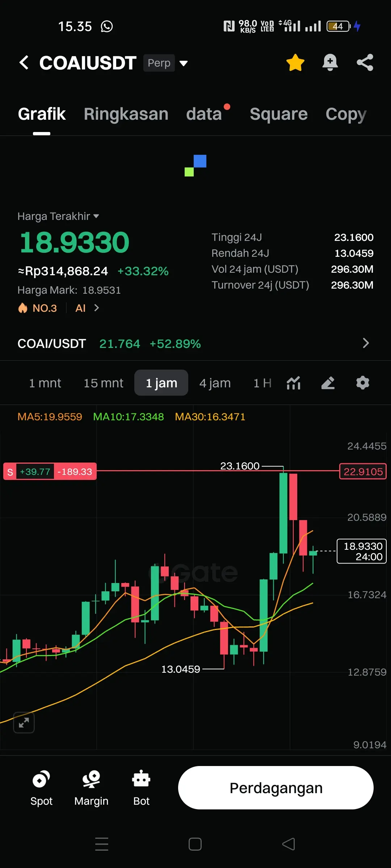Open the Copy tab

pos(346,114)
